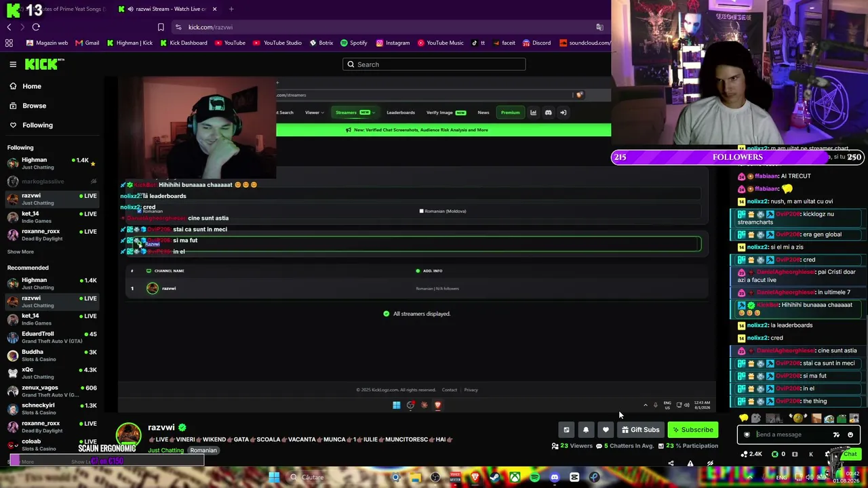Open Verify Image in the streamed navbar

pos(446,113)
